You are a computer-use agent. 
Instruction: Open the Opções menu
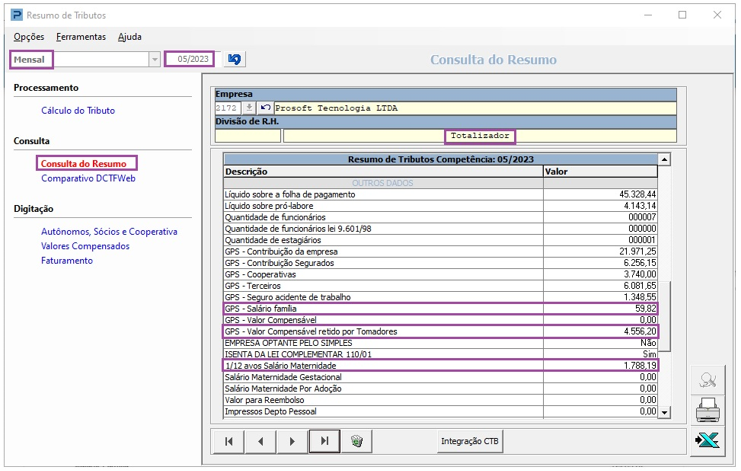pos(29,37)
